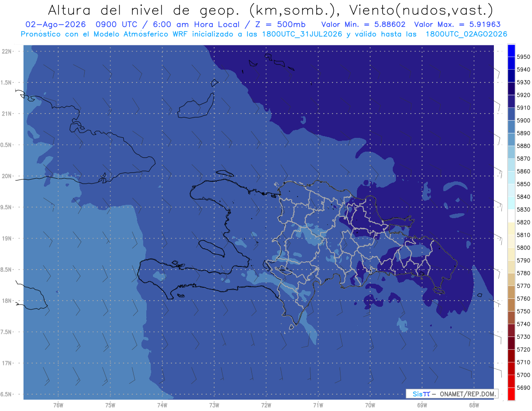Click the 5750 color bar value
The image size is (532, 411).
(x=524, y=311)
